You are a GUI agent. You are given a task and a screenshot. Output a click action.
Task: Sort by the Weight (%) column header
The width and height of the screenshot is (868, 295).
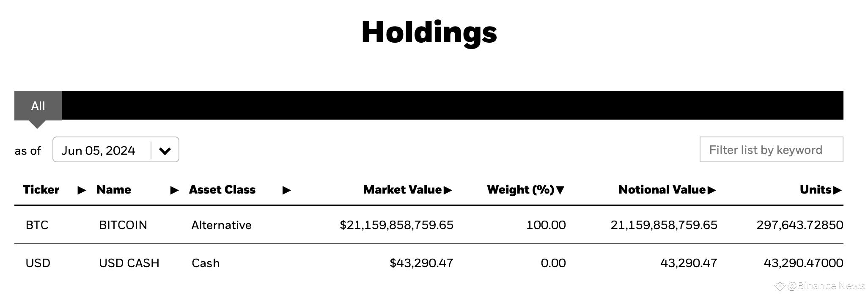(520, 190)
